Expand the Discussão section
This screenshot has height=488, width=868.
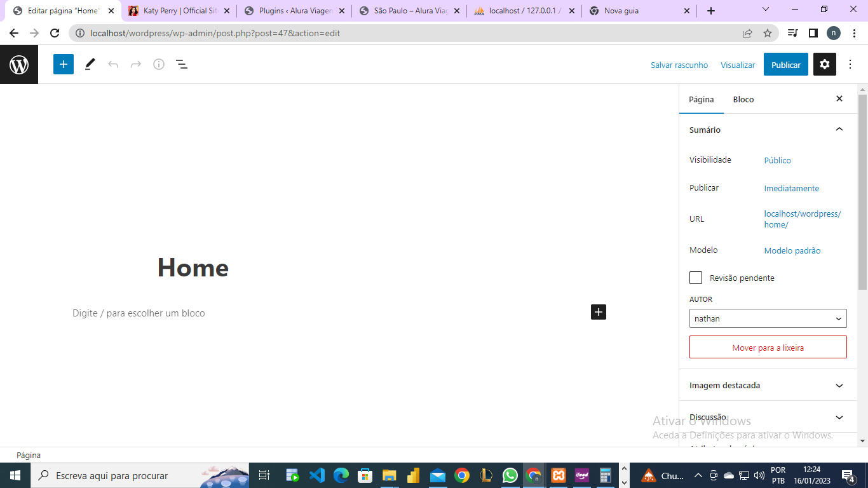pos(768,417)
